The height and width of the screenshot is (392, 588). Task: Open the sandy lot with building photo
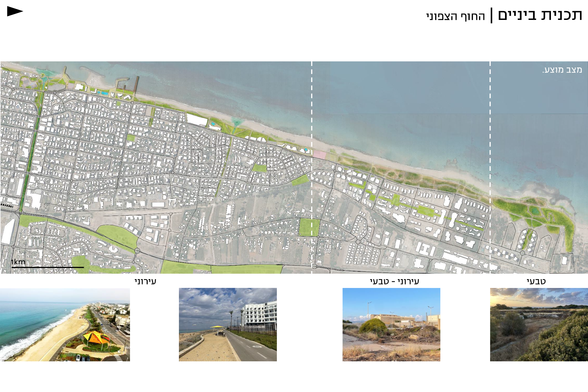[x=391, y=324]
